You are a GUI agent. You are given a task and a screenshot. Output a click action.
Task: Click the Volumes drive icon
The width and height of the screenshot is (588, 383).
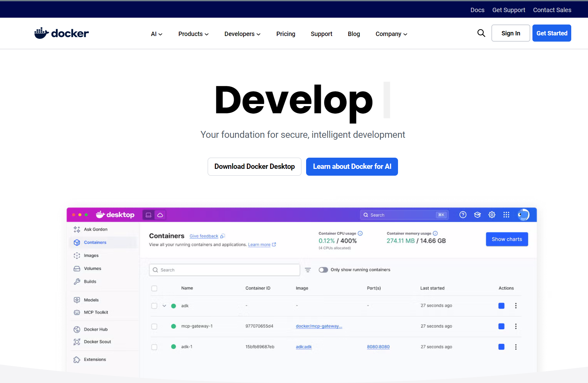click(77, 268)
